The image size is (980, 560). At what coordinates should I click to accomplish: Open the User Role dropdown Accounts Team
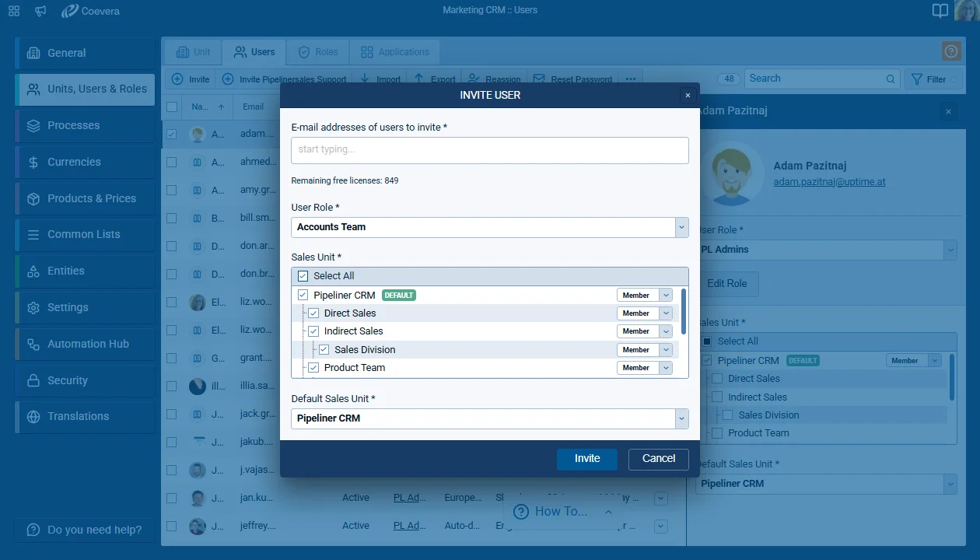(x=490, y=227)
